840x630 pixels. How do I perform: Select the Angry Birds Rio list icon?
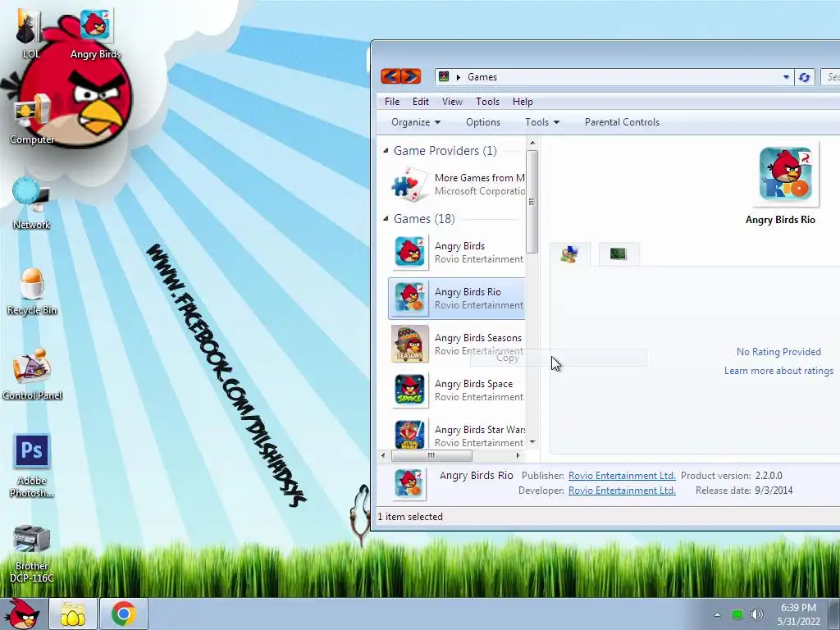tap(409, 298)
